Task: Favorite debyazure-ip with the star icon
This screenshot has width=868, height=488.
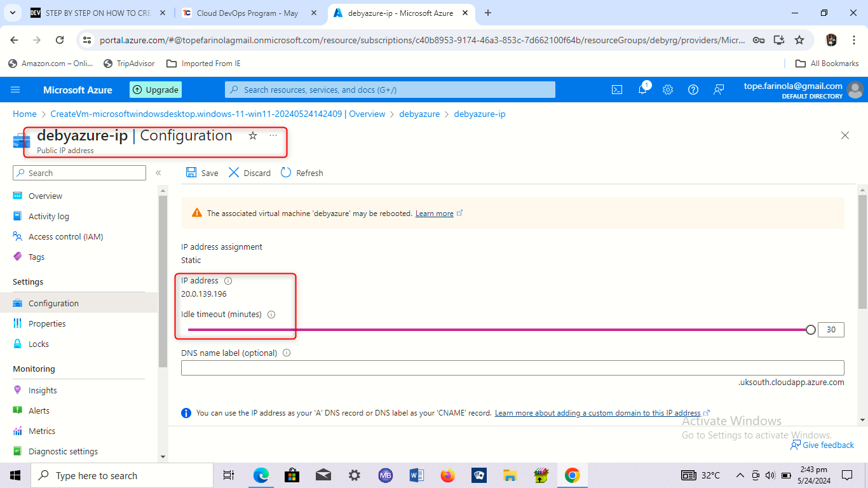Action: 253,135
